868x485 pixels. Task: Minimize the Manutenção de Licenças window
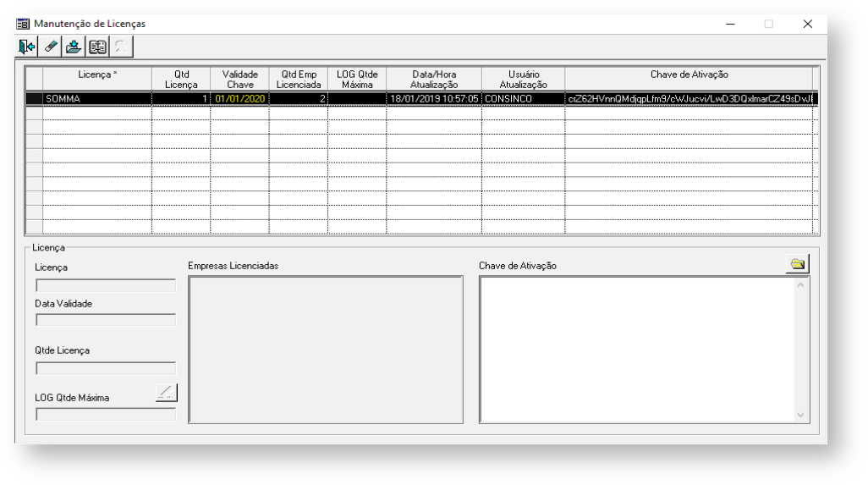730,24
